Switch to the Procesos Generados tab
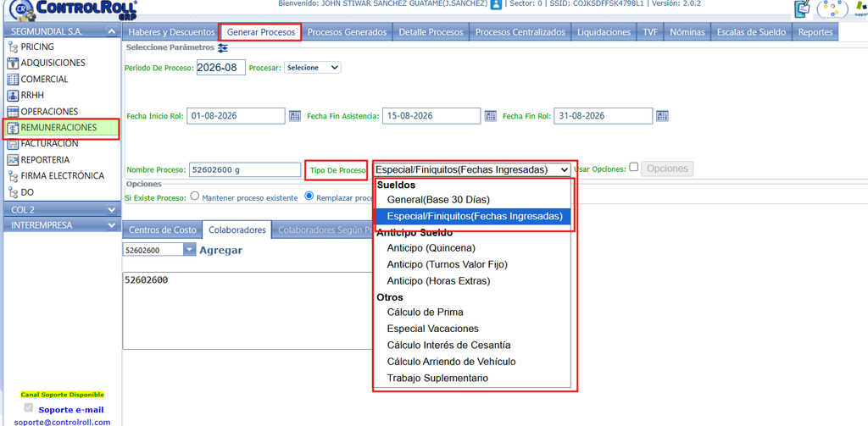The height and width of the screenshot is (426, 868). coord(347,32)
